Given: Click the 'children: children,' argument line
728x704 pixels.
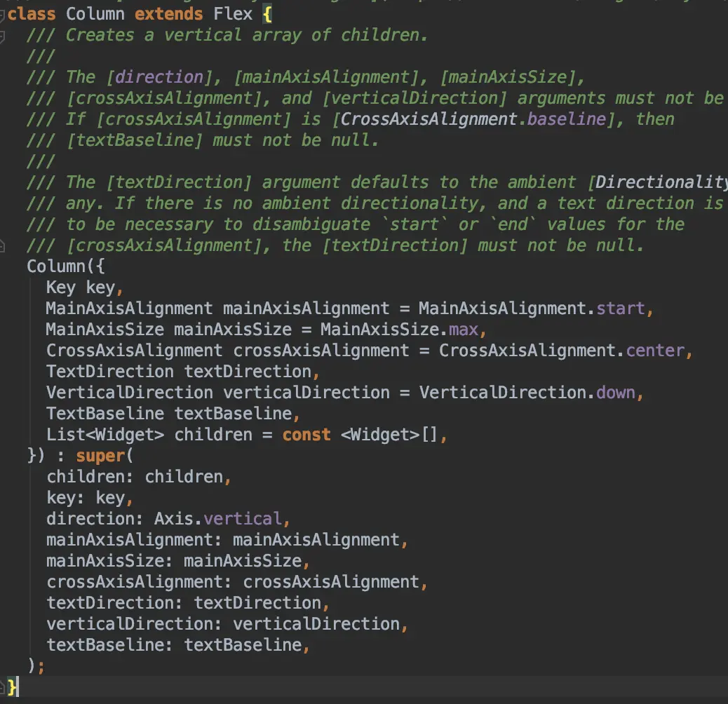Looking at the screenshot, I should pos(138,477).
